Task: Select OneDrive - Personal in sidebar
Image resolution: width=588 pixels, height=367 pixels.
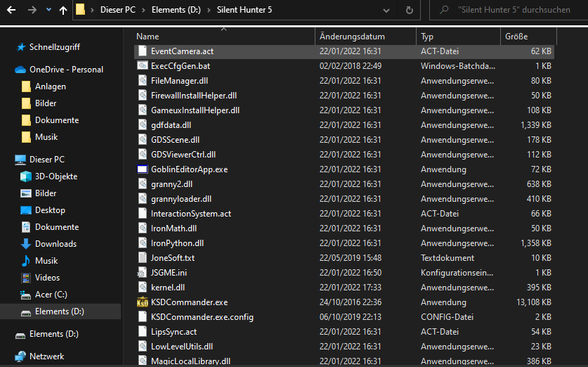Action: (66, 70)
